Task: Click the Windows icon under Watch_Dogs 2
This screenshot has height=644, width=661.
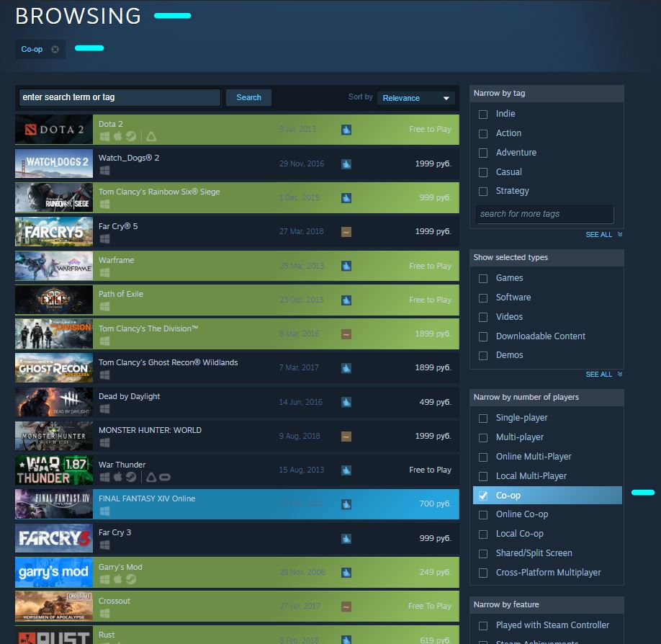Action: click(104, 171)
